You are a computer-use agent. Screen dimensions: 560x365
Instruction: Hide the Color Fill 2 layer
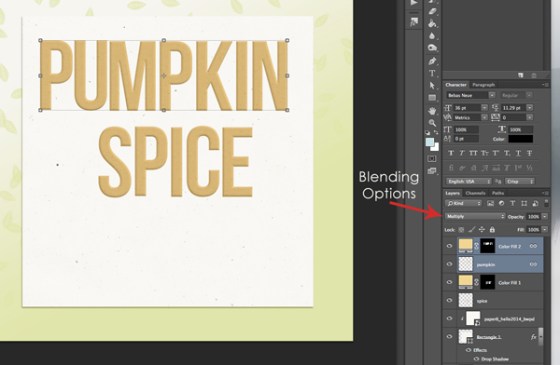449,246
